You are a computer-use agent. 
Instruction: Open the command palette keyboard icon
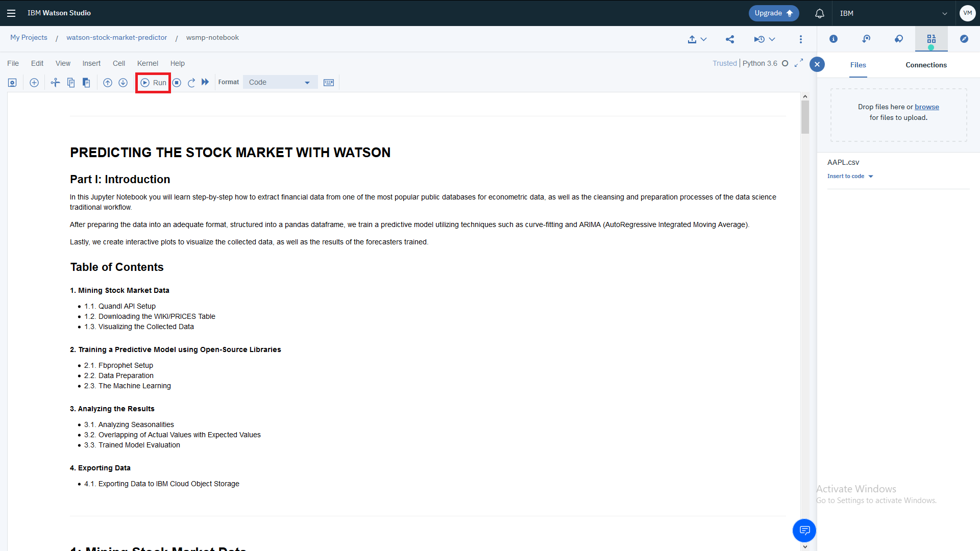(329, 83)
